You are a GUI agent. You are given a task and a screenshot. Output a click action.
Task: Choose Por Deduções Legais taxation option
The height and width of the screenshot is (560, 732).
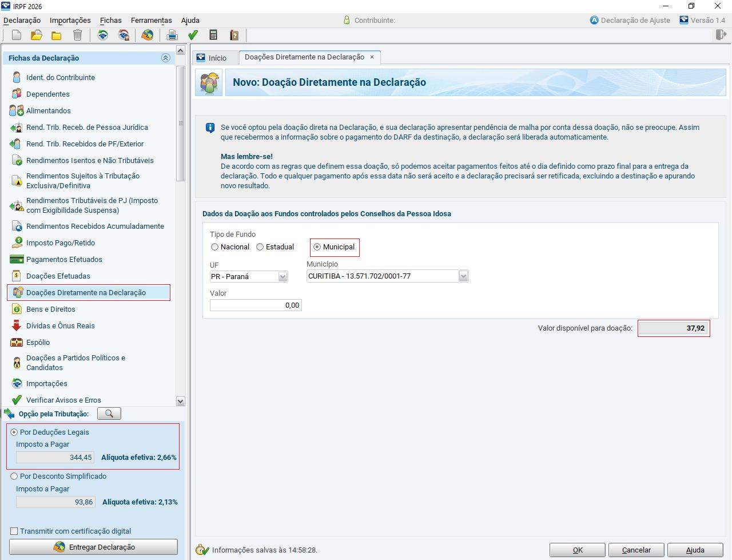coord(14,432)
